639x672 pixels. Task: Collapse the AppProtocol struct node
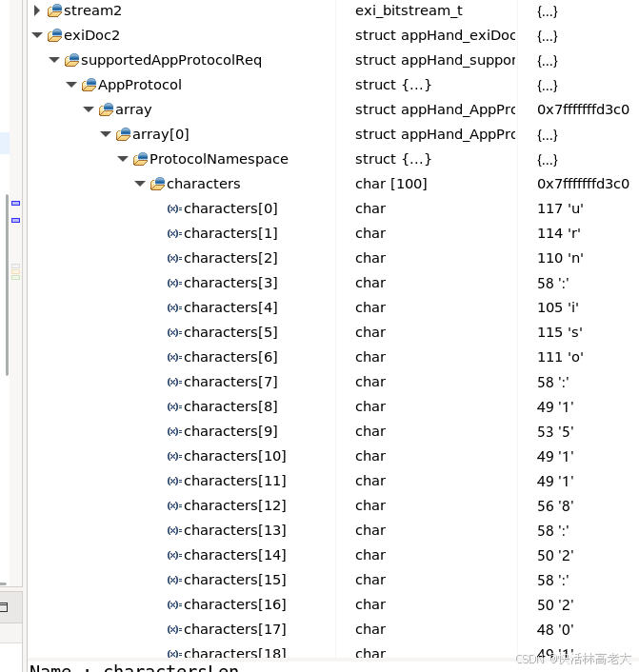pyautogui.click(x=71, y=85)
